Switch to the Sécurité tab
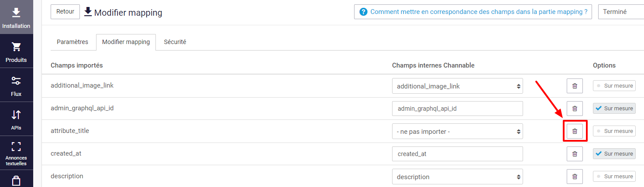The width and height of the screenshot is (644, 187). (175, 42)
